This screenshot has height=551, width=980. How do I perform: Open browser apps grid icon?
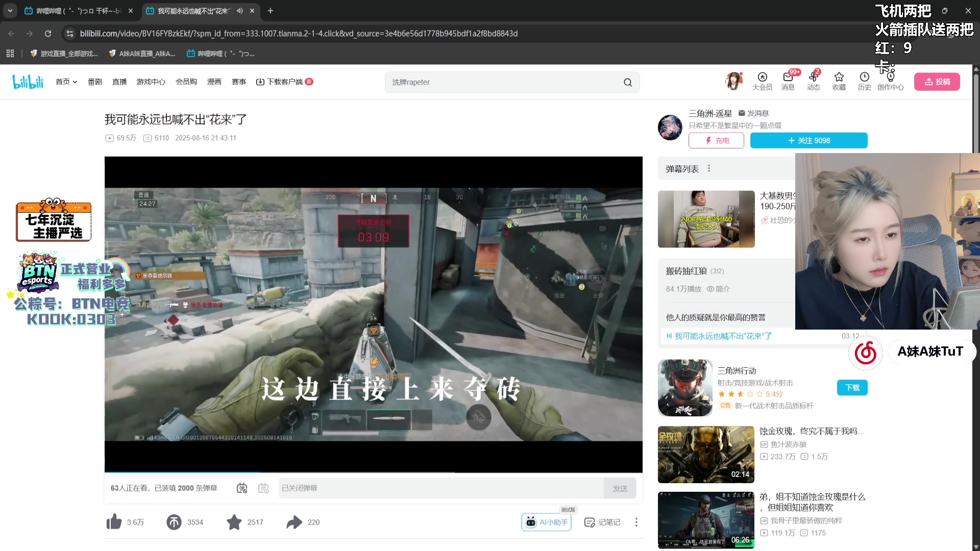10,54
